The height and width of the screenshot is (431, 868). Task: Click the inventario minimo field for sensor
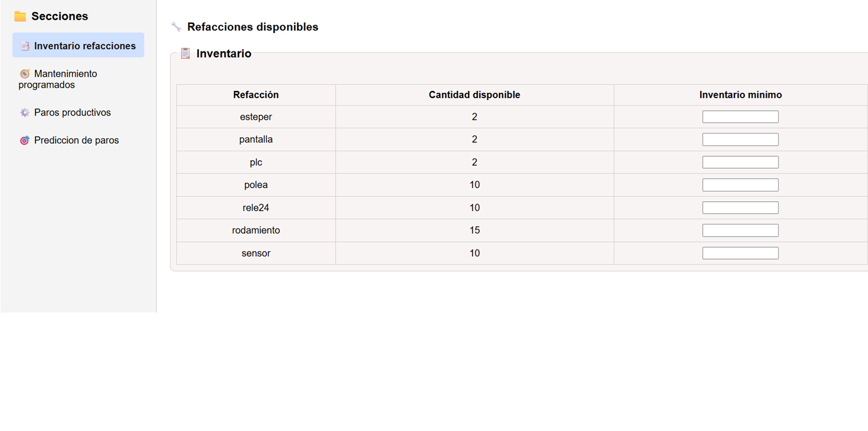(740, 253)
